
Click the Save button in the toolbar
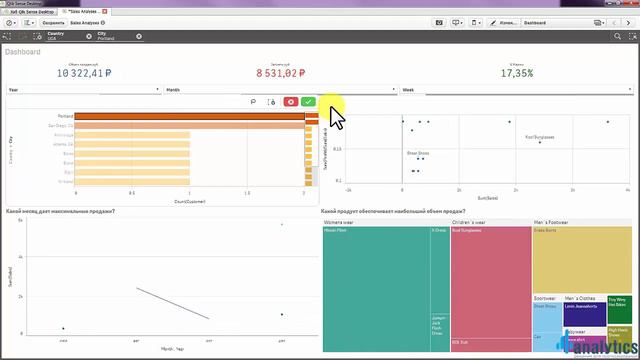click(x=53, y=23)
